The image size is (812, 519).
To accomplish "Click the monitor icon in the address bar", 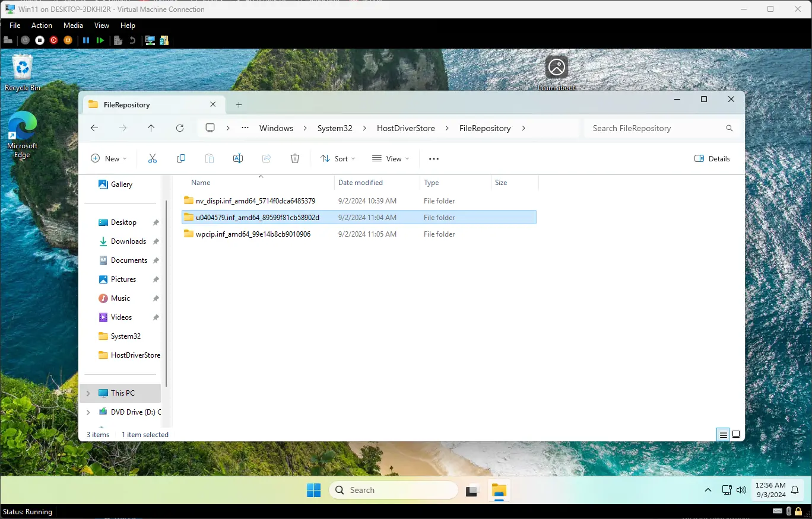I will click(x=210, y=128).
